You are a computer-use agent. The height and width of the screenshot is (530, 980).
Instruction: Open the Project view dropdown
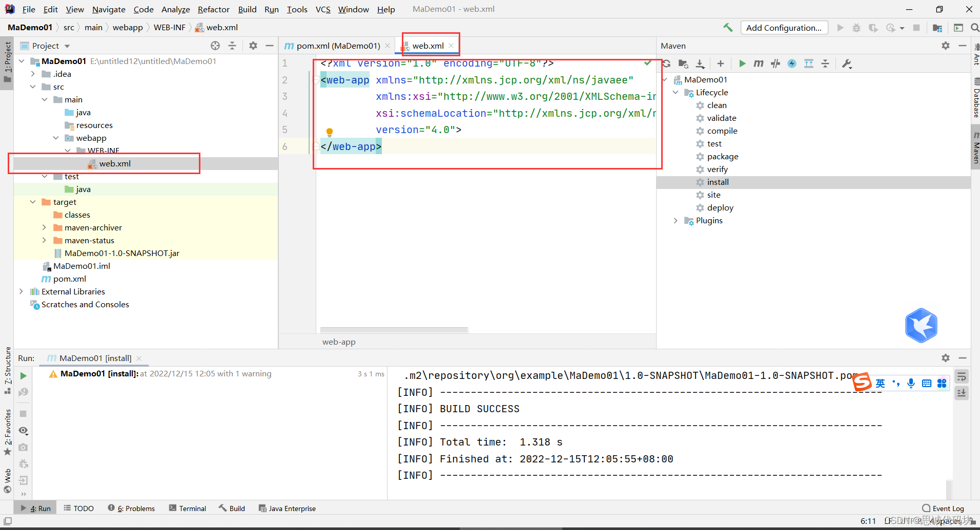67,46
